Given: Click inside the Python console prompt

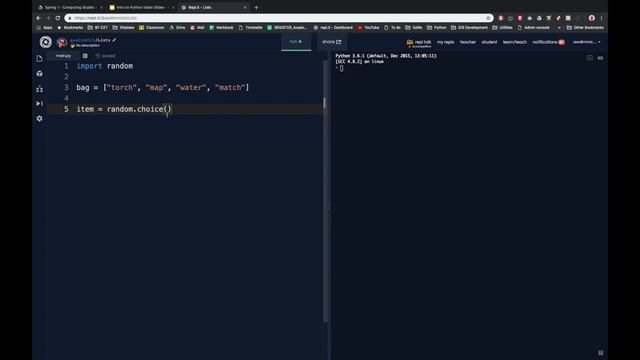Looking at the screenshot, I should click(x=342, y=68).
